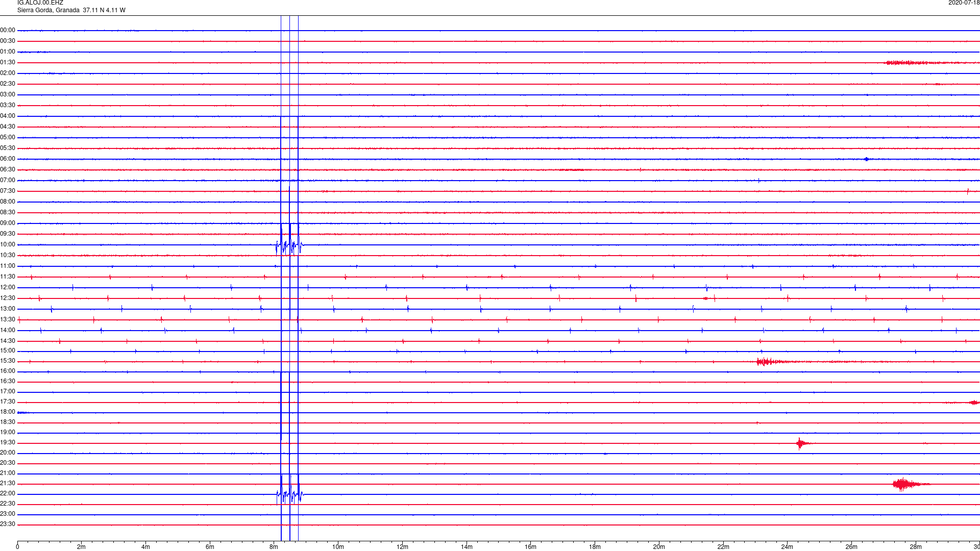Click the 12m tick label on time axis
The height and width of the screenshot is (551, 980).
[x=403, y=547]
